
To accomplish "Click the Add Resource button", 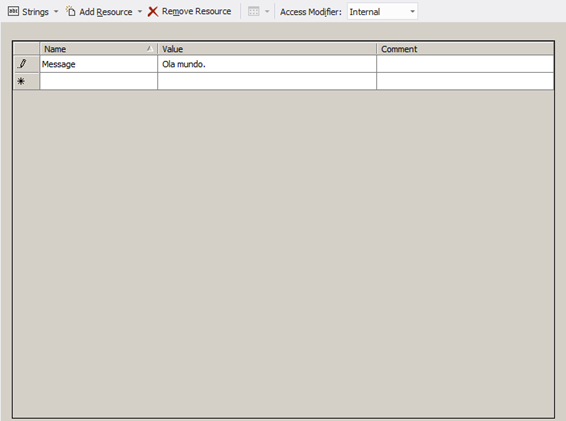I will (99, 12).
